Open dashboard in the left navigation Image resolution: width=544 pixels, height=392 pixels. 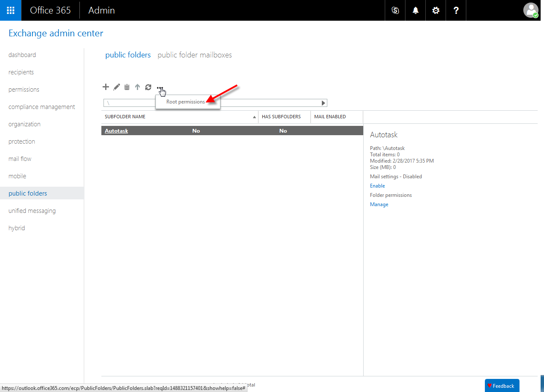click(x=22, y=55)
